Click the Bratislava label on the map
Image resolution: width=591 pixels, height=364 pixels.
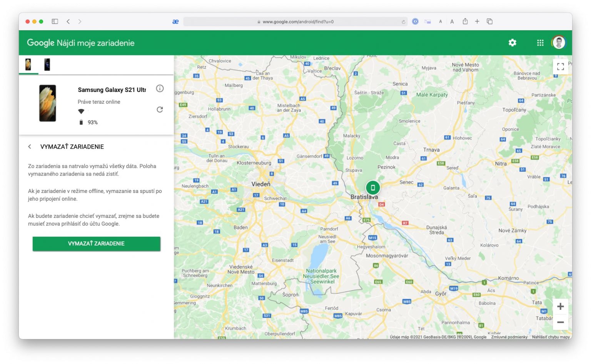[x=364, y=197]
